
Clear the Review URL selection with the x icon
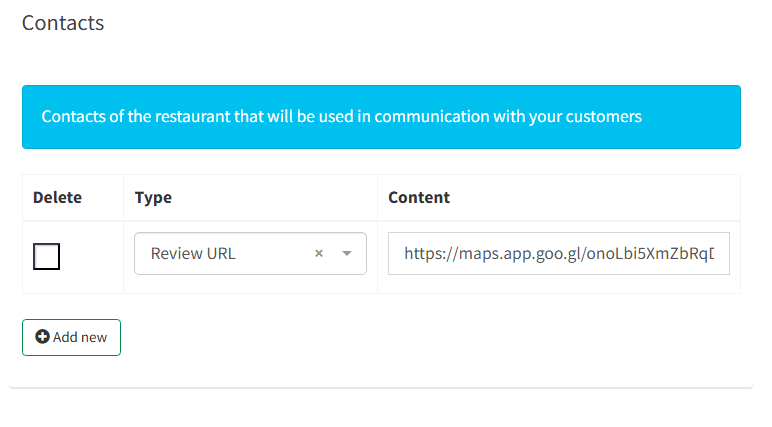point(319,254)
